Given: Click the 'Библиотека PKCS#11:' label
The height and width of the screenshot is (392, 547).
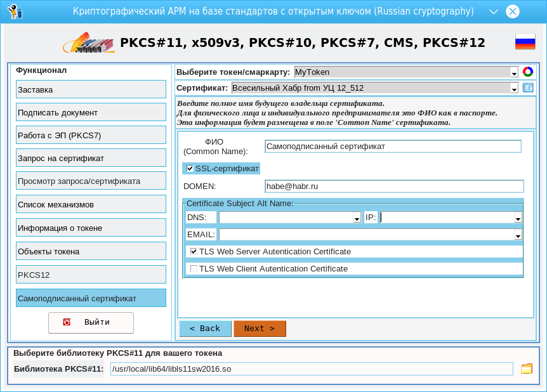Looking at the screenshot, I should (x=58, y=369).
